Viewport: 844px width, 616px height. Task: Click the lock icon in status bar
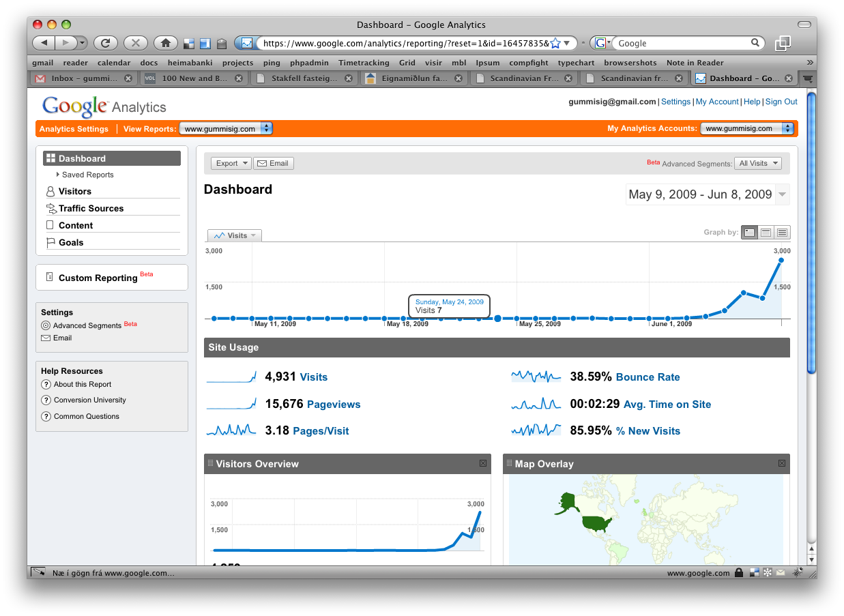[738, 573]
